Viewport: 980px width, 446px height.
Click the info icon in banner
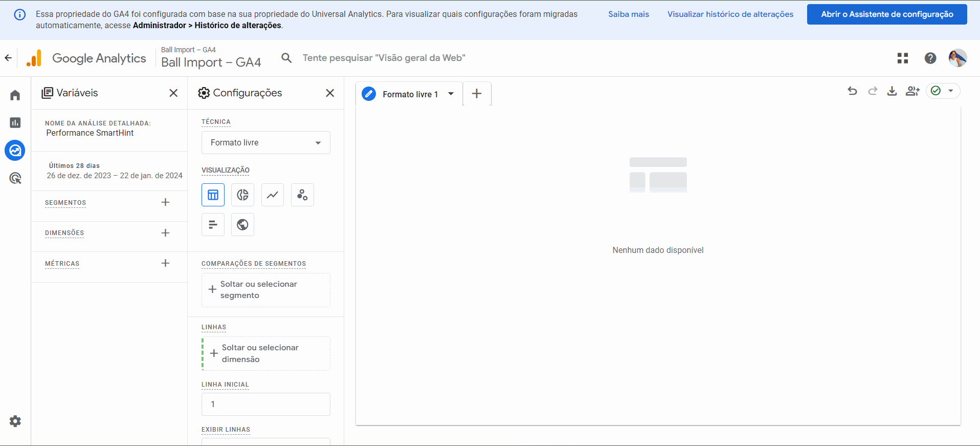(19, 14)
